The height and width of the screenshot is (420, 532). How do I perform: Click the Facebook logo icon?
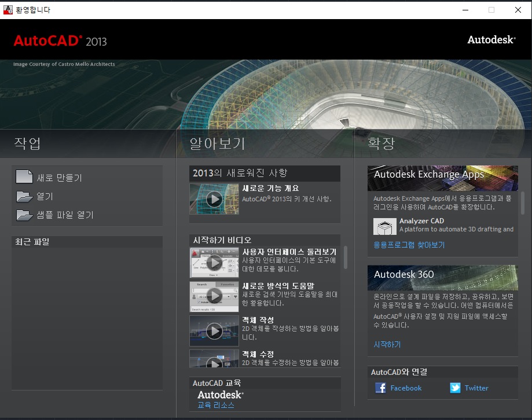tap(380, 388)
